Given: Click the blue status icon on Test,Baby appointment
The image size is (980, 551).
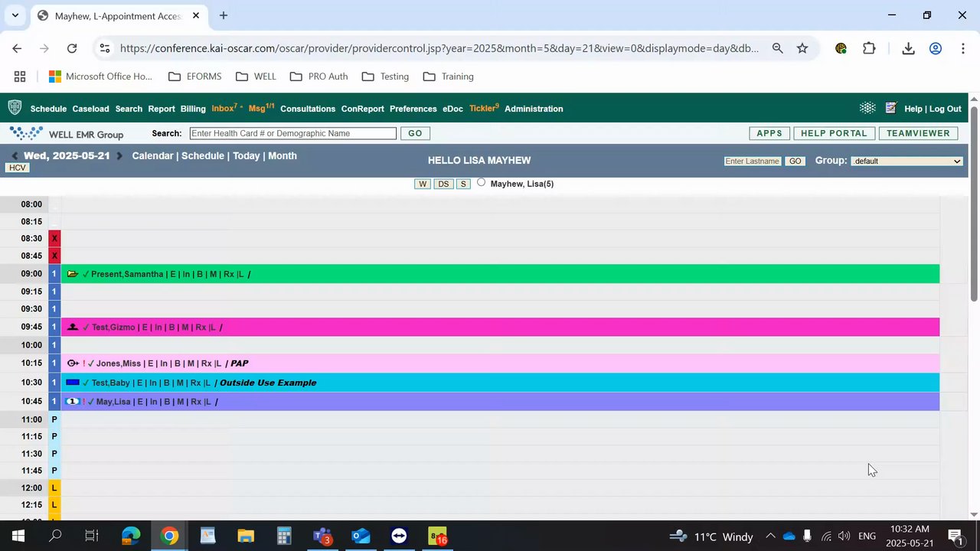Looking at the screenshot, I should (73, 383).
